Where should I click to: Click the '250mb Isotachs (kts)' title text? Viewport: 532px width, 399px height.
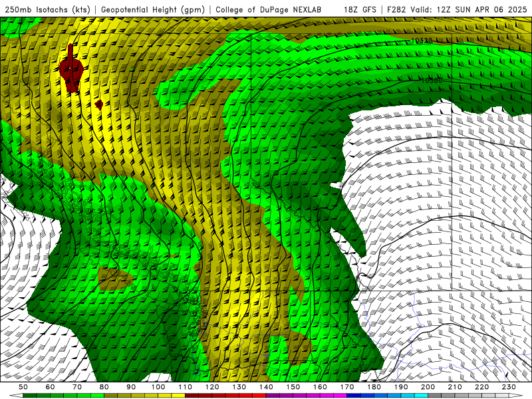click(x=47, y=9)
